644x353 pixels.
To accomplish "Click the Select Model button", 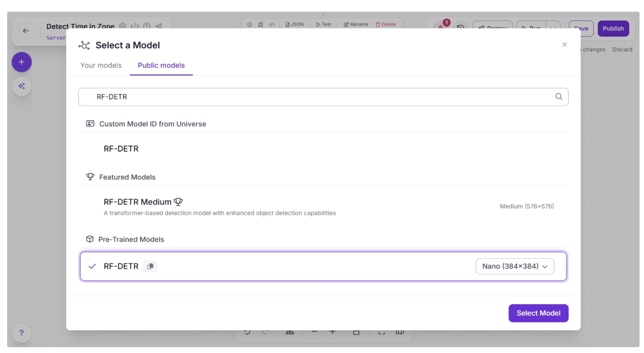I will point(538,313).
